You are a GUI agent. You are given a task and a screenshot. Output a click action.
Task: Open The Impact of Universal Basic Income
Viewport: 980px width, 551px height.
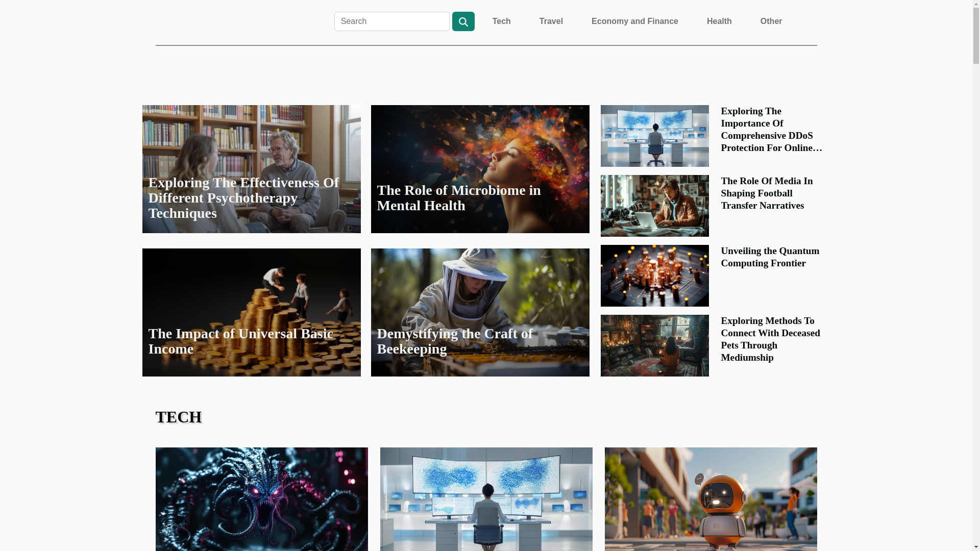pos(240,341)
